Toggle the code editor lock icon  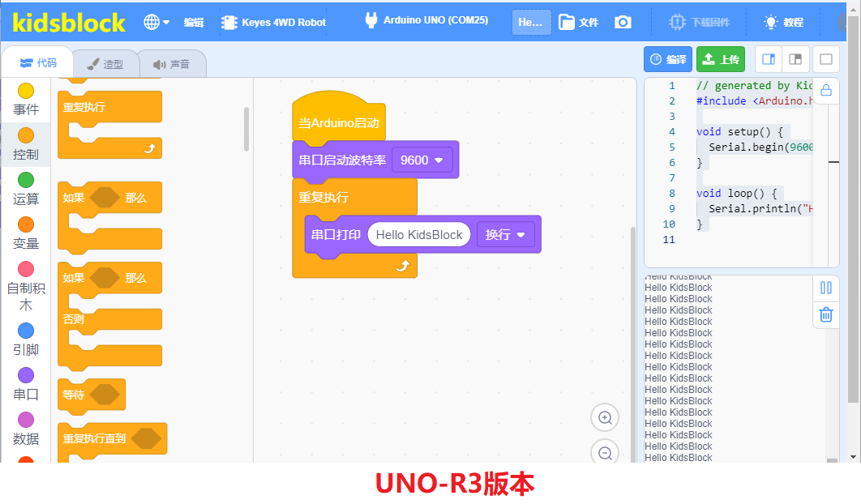pos(826,91)
